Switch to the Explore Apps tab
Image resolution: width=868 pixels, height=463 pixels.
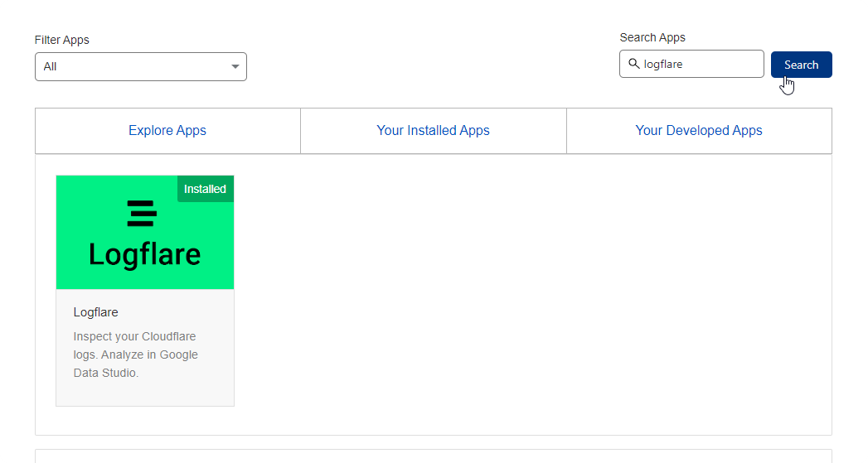pos(167,131)
